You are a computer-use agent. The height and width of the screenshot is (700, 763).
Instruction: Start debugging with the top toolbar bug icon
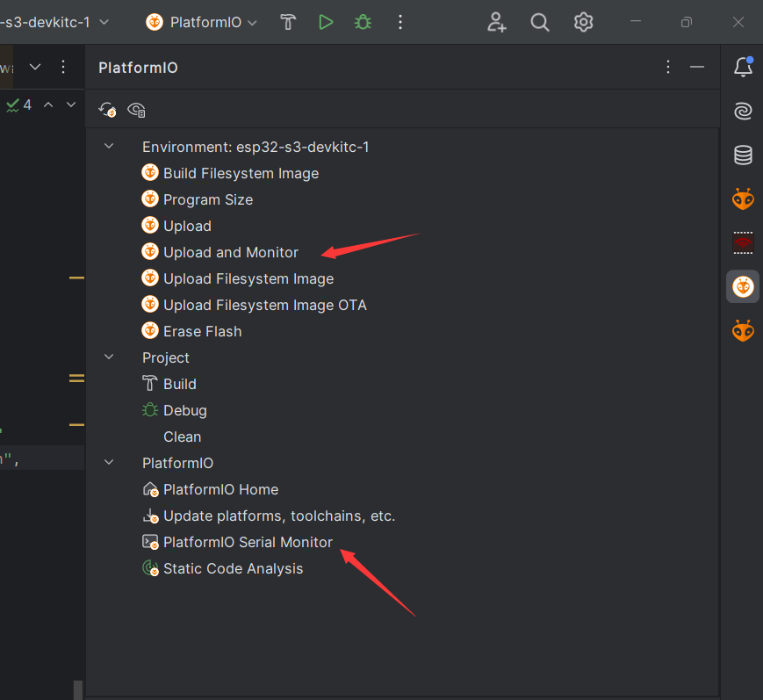click(x=363, y=22)
